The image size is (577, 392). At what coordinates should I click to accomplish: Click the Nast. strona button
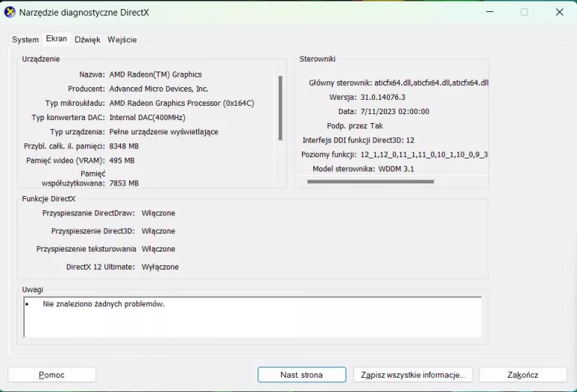pos(301,375)
